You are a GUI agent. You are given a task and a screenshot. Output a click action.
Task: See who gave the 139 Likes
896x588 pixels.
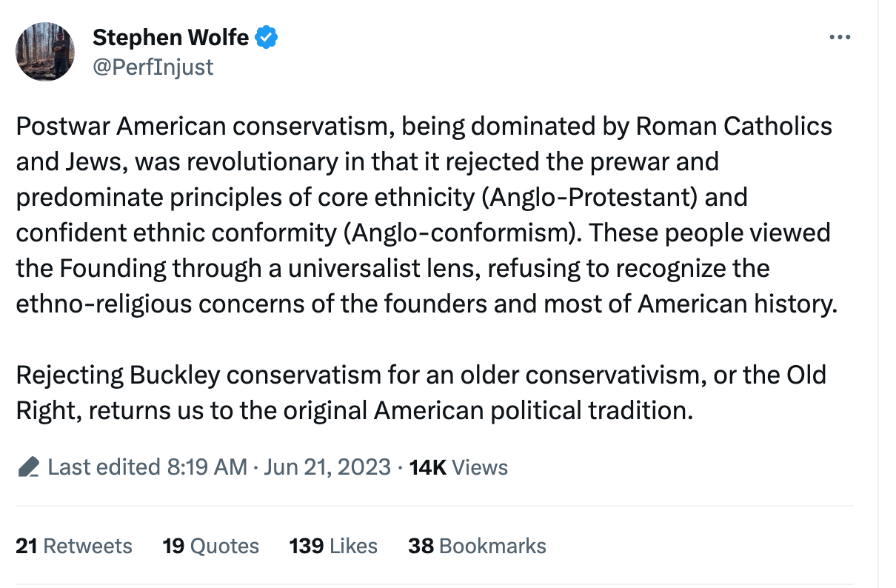pyautogui.click(x=333, y=547)
